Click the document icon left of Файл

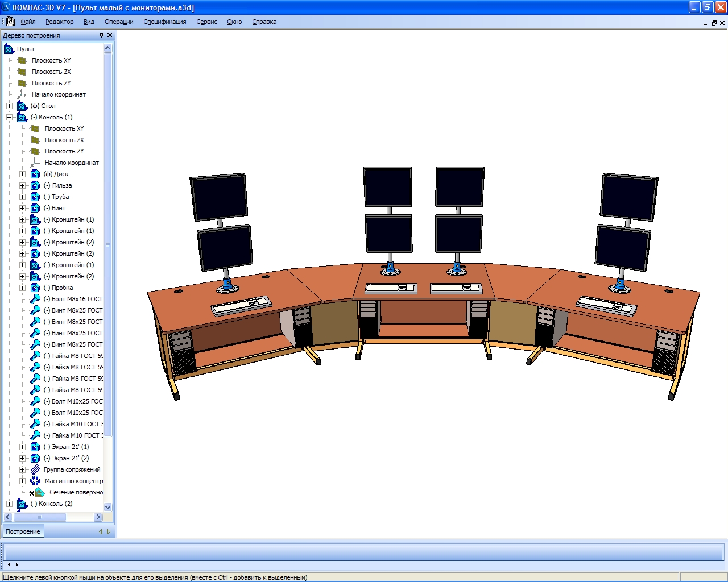10,22
